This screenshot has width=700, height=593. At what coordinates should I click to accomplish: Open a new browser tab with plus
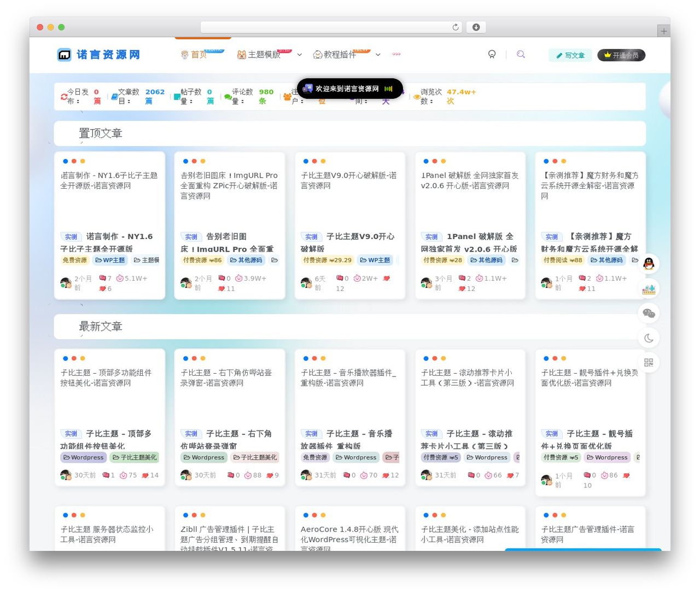point(664,31)
